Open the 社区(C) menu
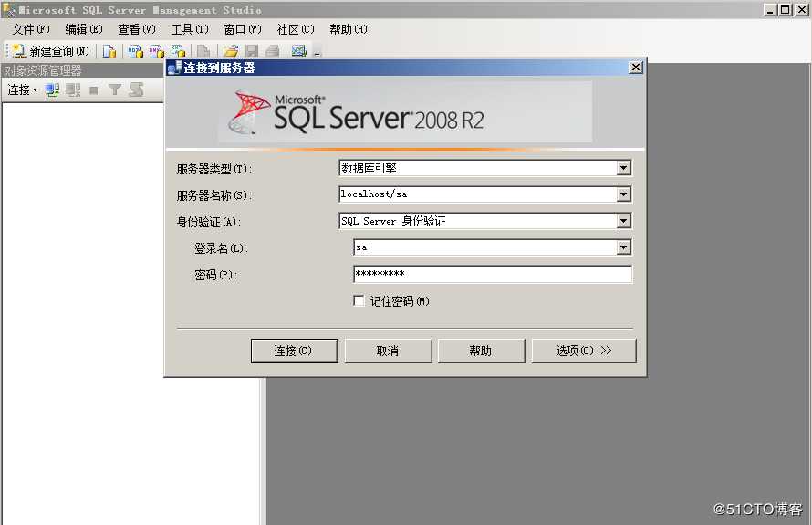Screen dimensions: 812x525 [296, 29]
